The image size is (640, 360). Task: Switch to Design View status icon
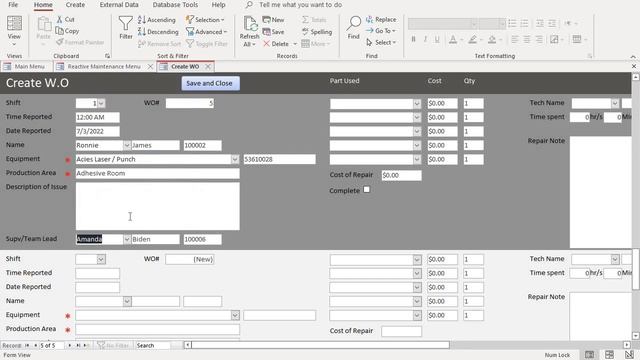[x=629, y=355]
